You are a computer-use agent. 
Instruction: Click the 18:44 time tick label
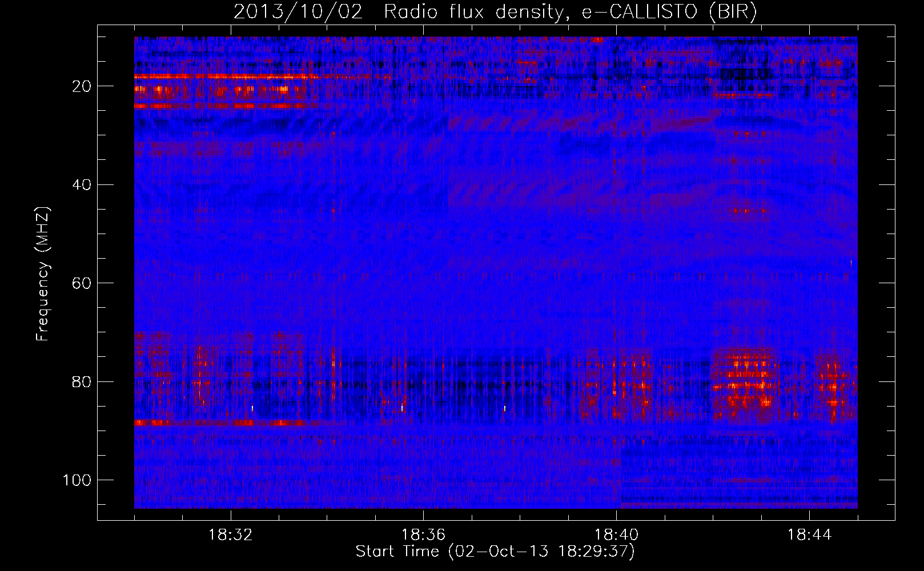click(809, 535)
